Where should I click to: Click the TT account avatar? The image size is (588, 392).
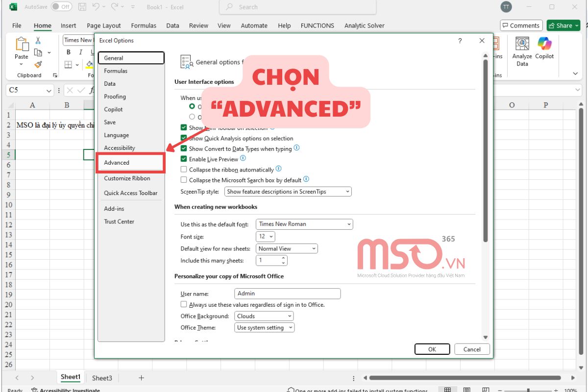pyautogui.click(x=506, y=7)
